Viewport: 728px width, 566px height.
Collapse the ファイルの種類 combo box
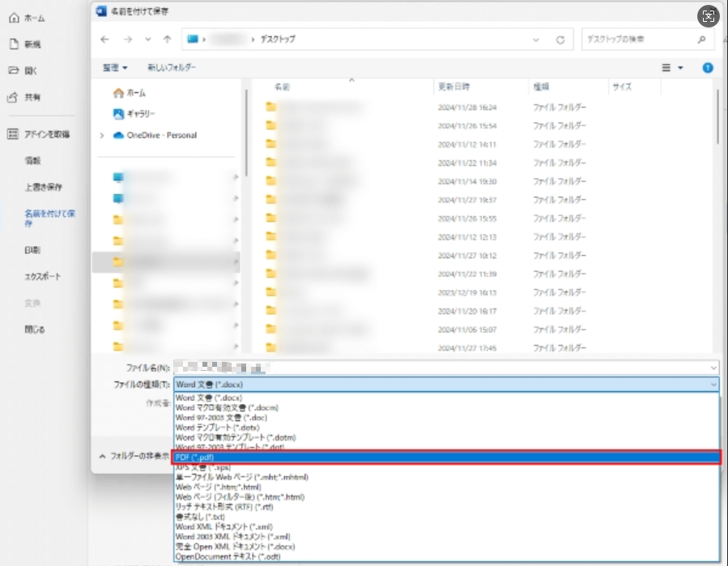[713, 385]
